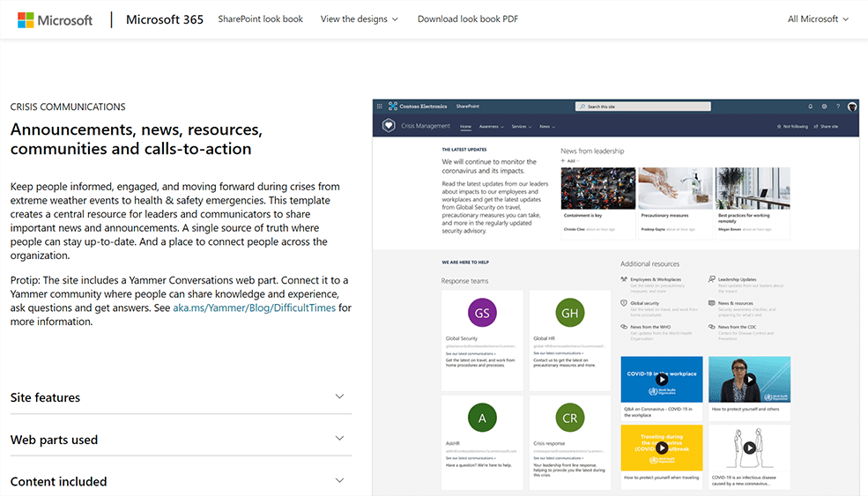Screen dimensions: 868x496
Task: Click the notifications bell icon in preview
Action: (811, 107)
